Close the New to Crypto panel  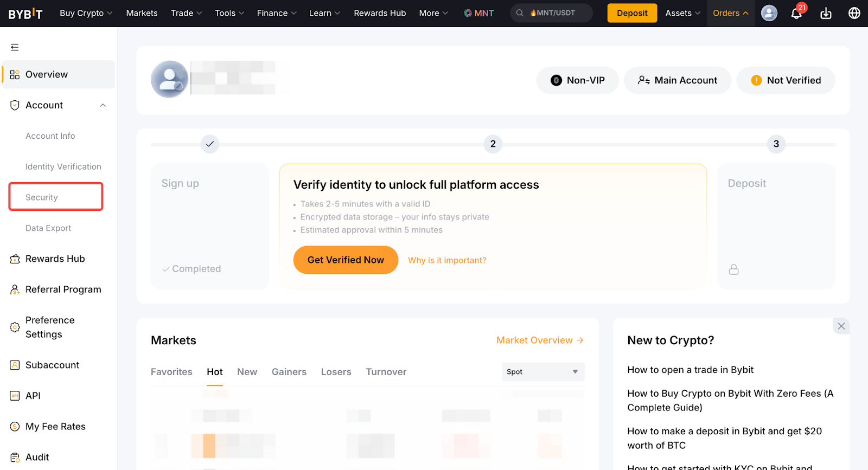[x=841, y=326]
